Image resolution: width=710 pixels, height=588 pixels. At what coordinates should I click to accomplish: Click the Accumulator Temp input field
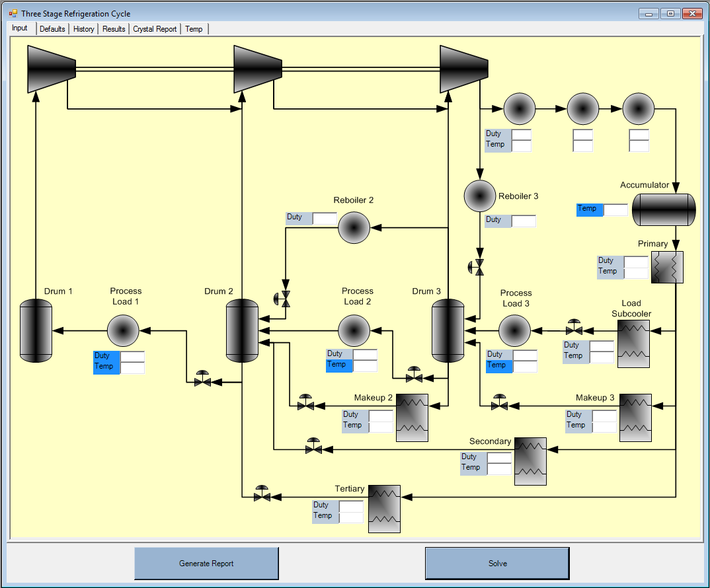pyautogui.click(x=615, y=209)
